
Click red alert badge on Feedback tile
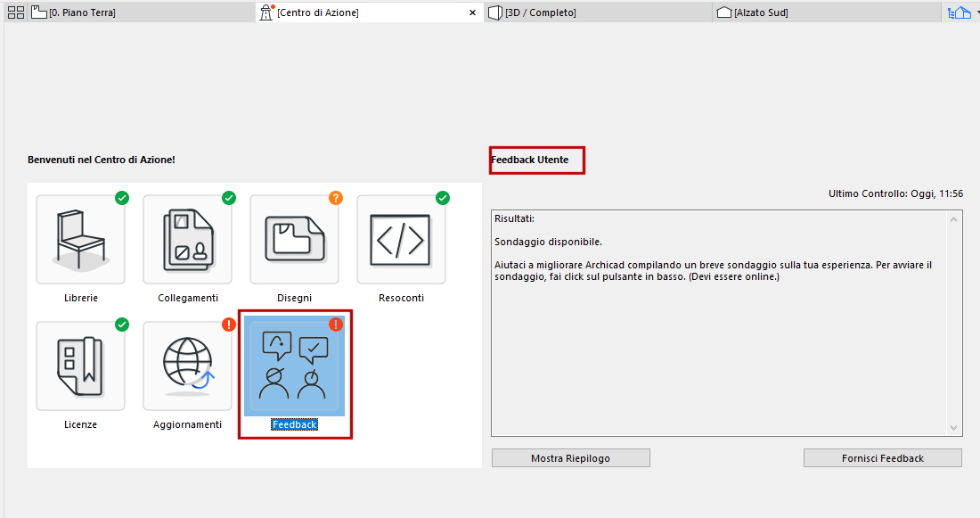pos(336,324)
